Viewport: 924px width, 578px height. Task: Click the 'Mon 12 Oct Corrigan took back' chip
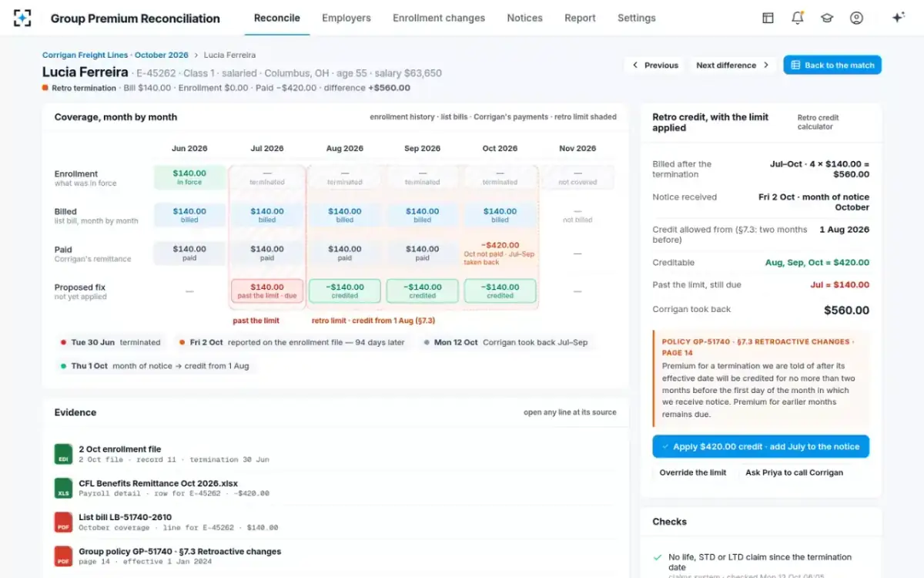coord(505,342)
